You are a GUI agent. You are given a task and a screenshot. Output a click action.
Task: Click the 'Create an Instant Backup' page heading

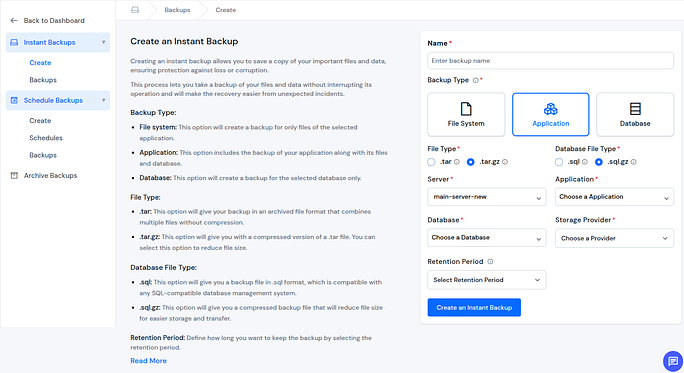(x=184, y=41)
